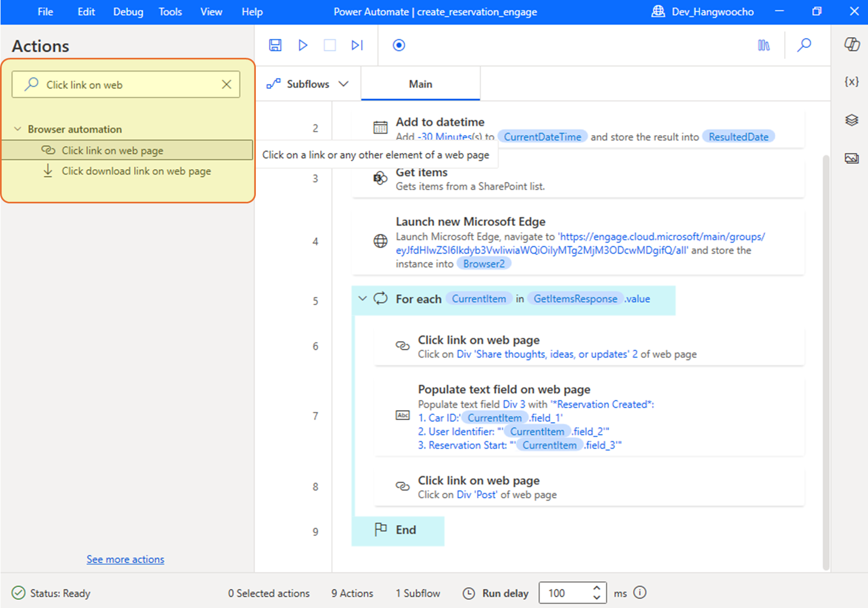Click the link icon of step 6
The height and width of the screenshot is (608, 868).
403,346
